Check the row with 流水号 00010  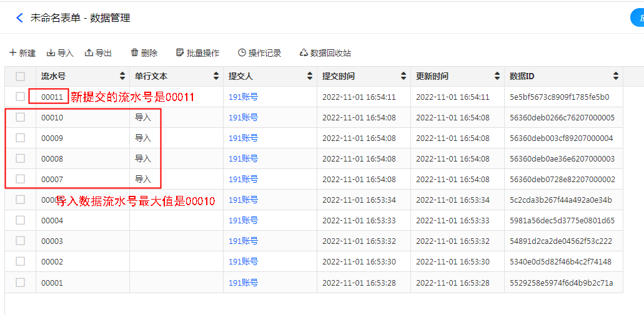click(21, 117)
